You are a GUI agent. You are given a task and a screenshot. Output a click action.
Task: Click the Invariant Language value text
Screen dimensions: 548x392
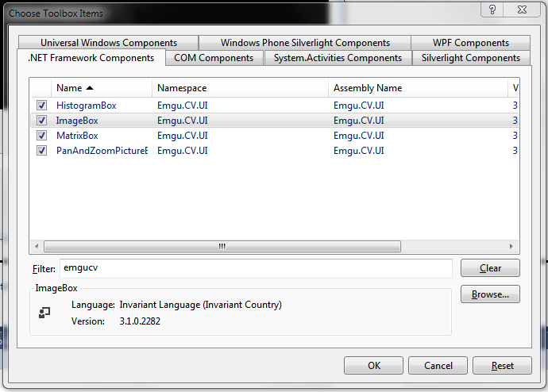[201, 305]
